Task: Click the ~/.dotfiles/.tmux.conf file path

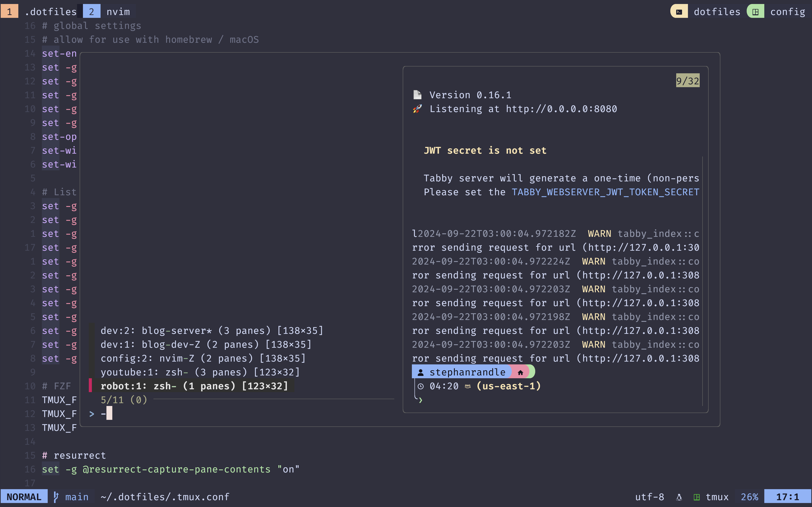Action: [x=165, y=497]
